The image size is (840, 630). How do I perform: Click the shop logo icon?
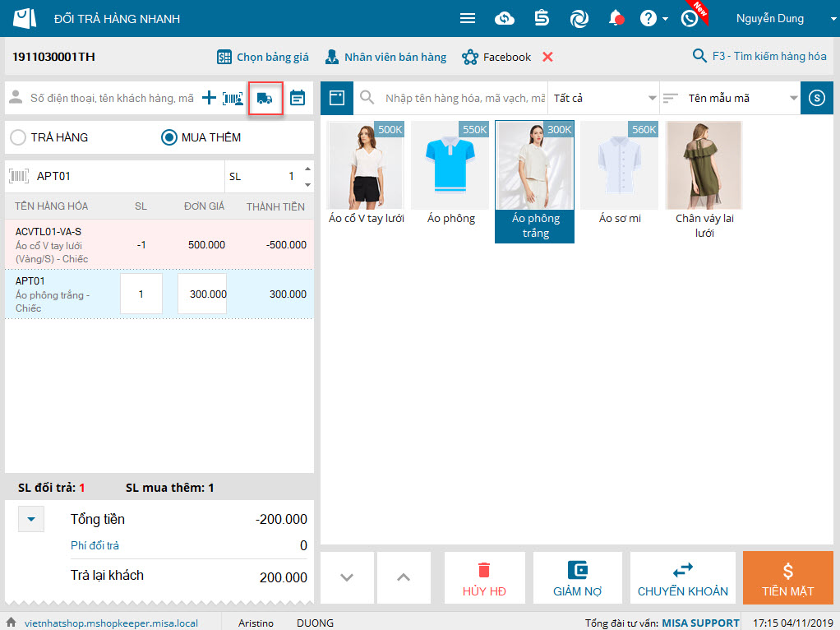tap(25, 18)
